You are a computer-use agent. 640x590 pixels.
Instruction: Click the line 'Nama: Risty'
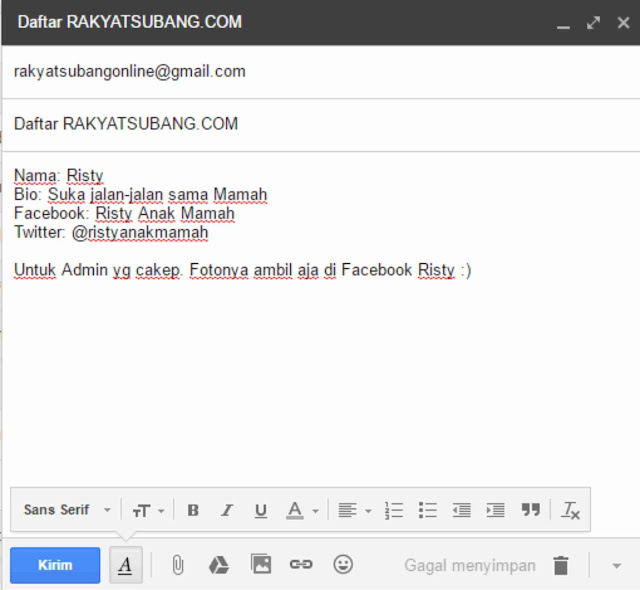58,175
